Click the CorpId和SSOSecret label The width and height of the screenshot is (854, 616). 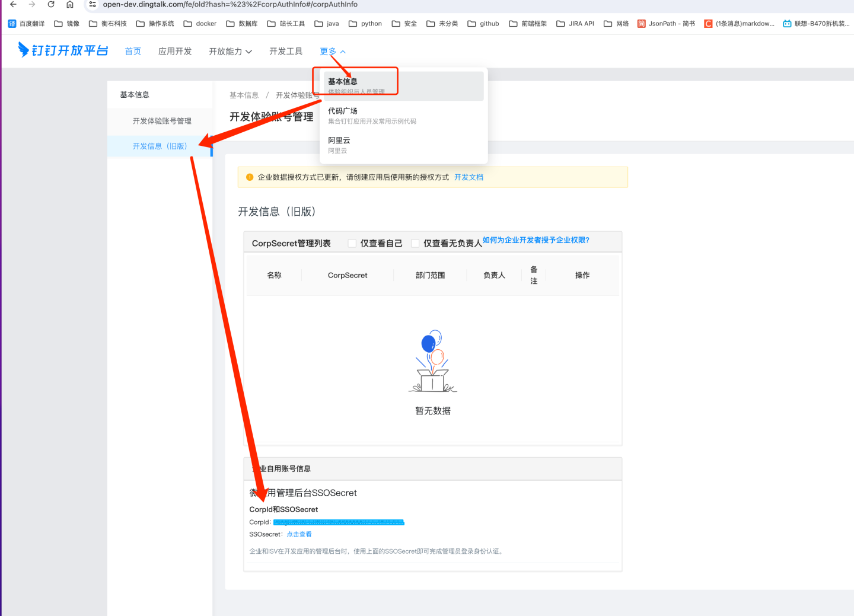click(x=283, y=509)
